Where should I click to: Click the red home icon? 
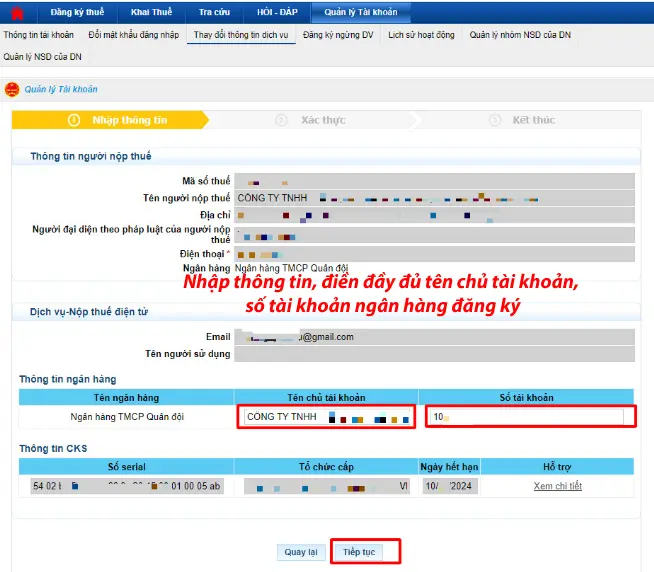click(x=17, y=13)
